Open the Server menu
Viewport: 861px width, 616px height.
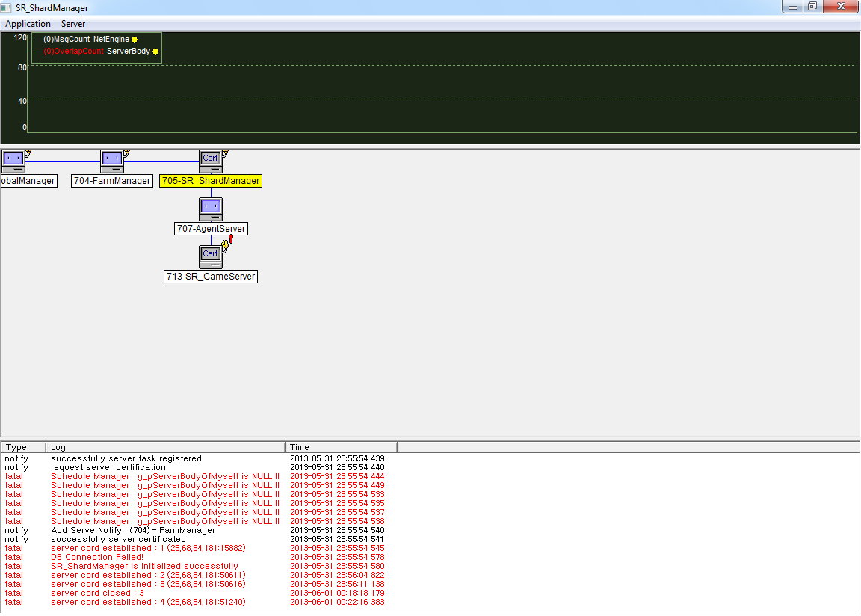pyautogui.click(x=73, y=24)
